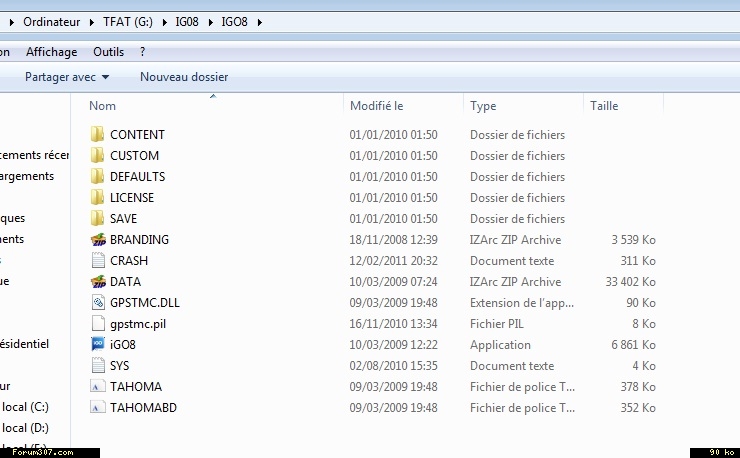The height and width of the screenshot is (458, 740).
Task: Go to TFAT (G:) in the address bar
Action: pyautogui.click(x=128, y=22)
